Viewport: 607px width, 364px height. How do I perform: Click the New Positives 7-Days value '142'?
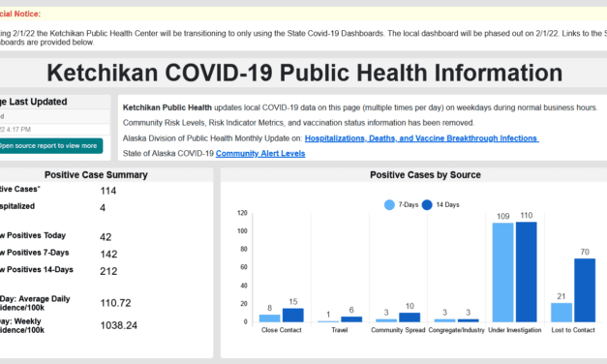click(108, 254)
